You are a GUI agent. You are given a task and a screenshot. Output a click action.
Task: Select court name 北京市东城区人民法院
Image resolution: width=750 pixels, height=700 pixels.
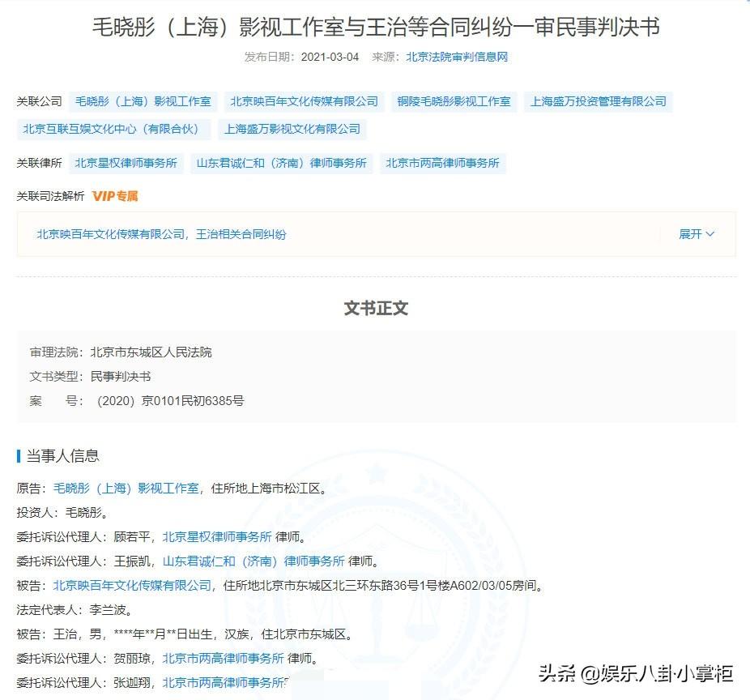151,352
